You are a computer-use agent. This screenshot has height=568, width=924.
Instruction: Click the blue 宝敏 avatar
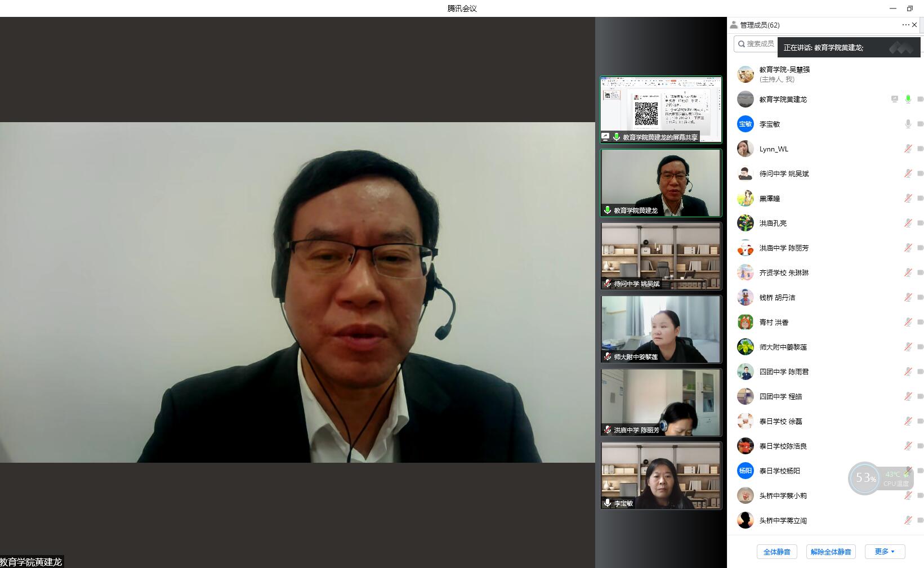[746, 124]
